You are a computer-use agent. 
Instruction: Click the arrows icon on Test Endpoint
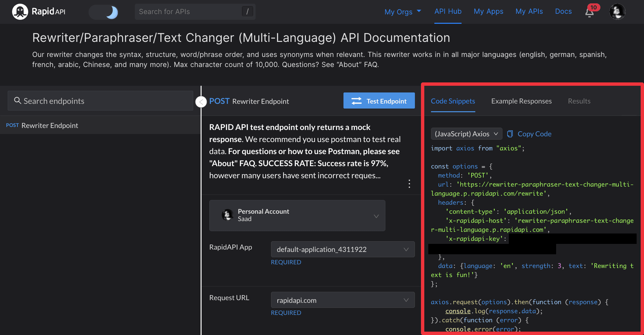357,101
